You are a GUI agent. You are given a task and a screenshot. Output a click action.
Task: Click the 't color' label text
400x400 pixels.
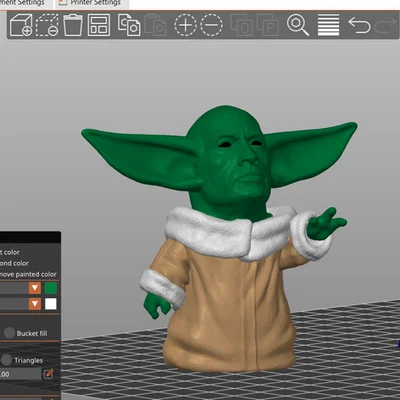10,252
